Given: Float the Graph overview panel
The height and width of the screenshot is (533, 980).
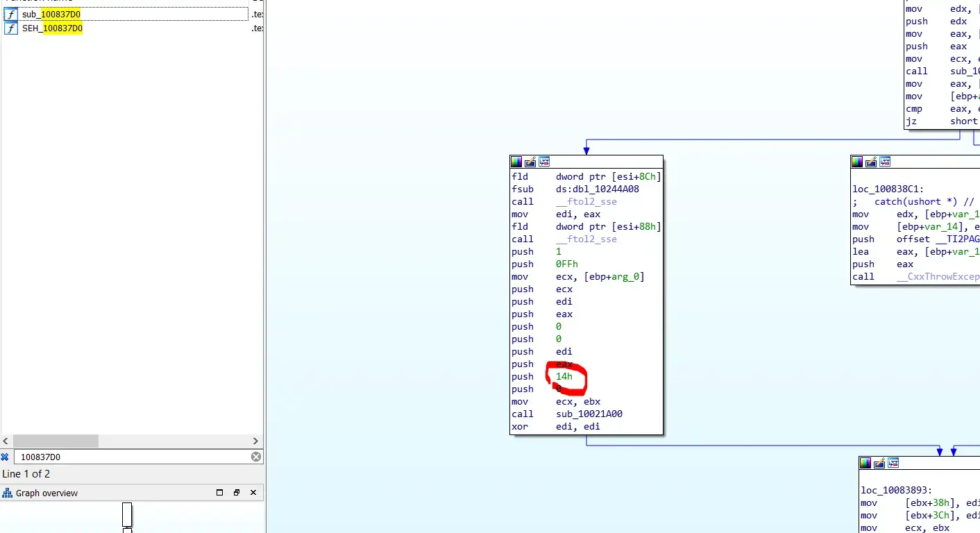Looking at the screenshot, I should click(237, 493).
